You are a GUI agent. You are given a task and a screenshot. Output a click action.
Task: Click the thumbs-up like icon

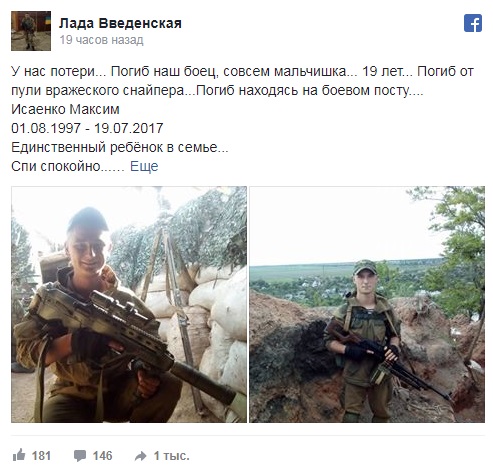coord(19,455)
